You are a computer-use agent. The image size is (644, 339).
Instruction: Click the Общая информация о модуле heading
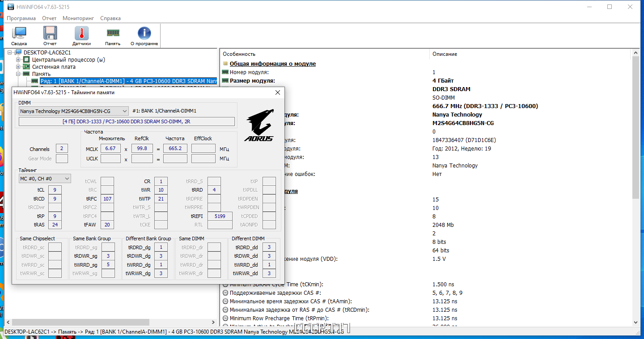(273, 64)
